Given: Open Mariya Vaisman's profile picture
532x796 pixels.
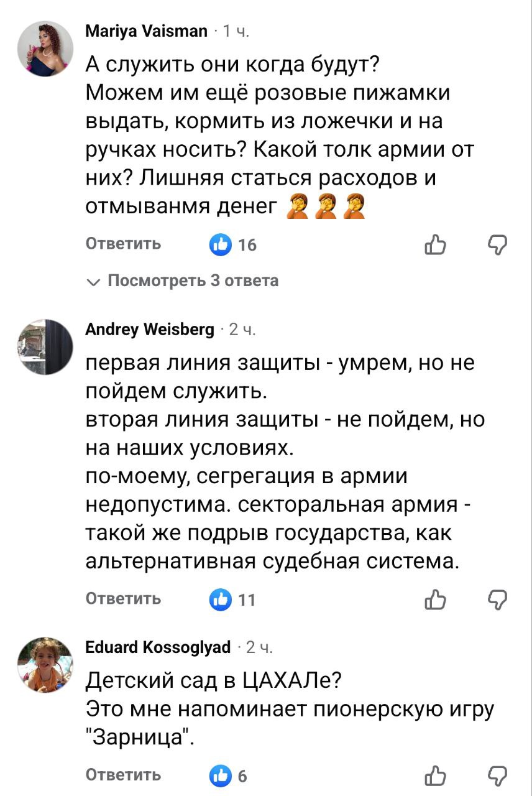Looking at the screenshot, I should click(x=45, y=49).
